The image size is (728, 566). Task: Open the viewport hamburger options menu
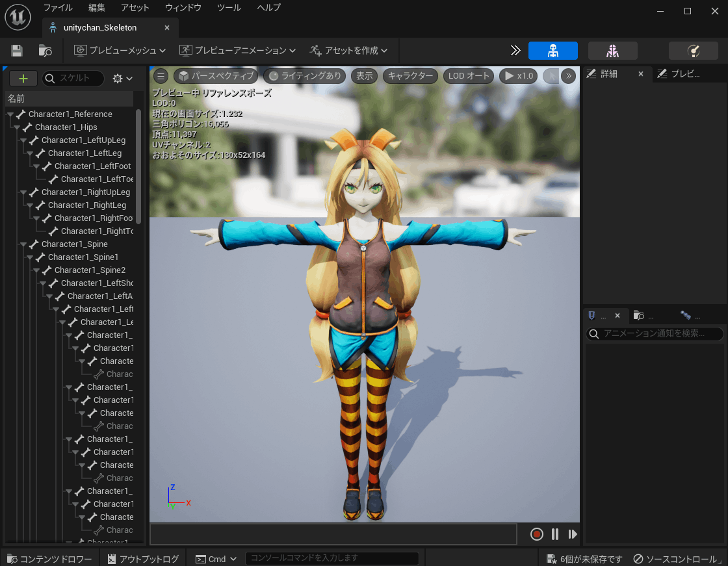pos(161,76)
